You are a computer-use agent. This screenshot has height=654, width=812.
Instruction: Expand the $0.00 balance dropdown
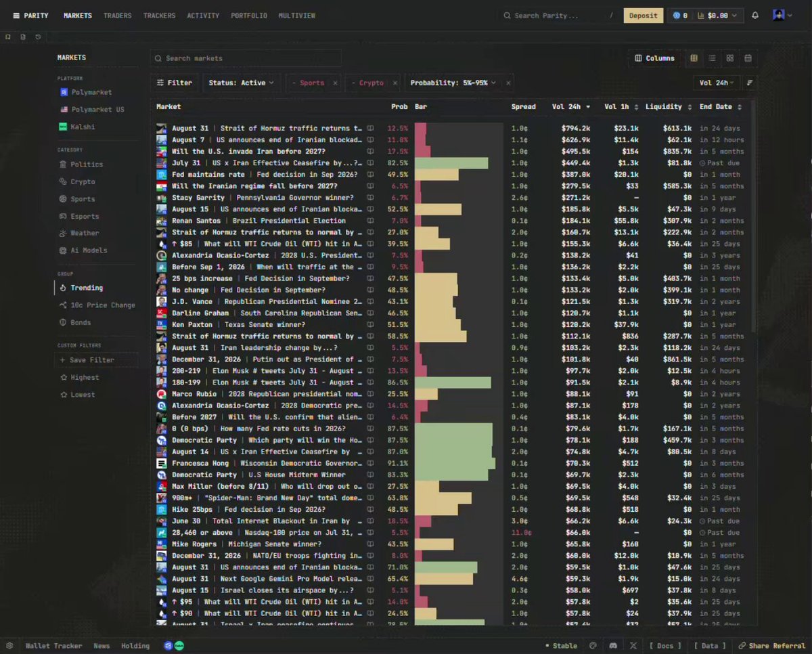click(x=717, y=16)
